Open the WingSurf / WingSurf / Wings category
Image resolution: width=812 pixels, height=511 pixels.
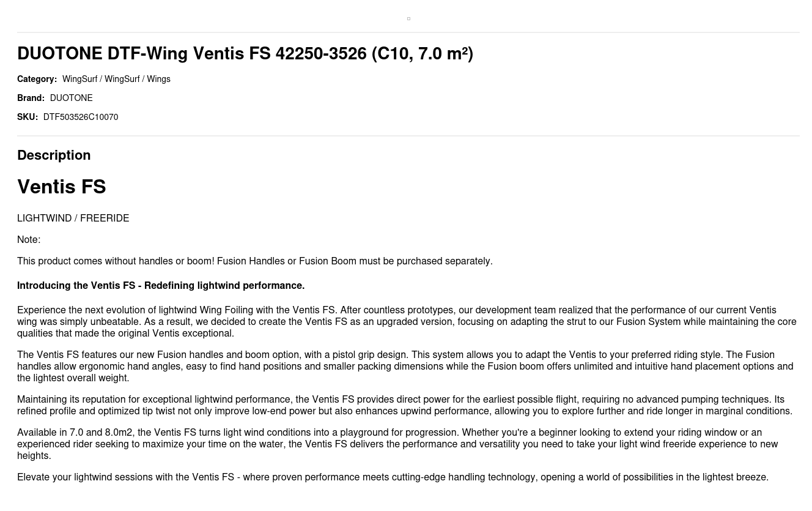click(x=116, y=80)
